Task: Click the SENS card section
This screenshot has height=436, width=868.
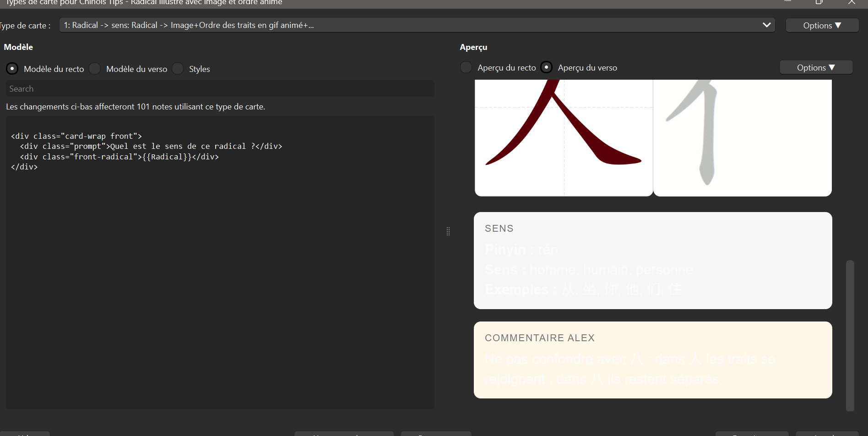Action: (x=653, y=260)
